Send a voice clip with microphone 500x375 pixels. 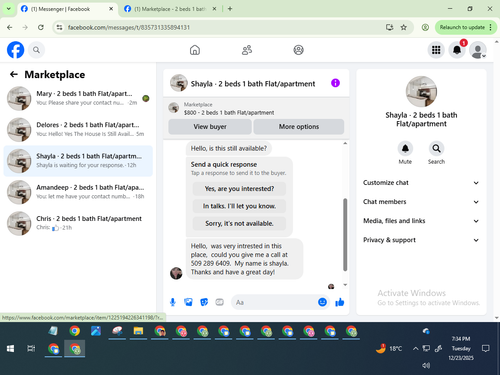tap(173, 302)
